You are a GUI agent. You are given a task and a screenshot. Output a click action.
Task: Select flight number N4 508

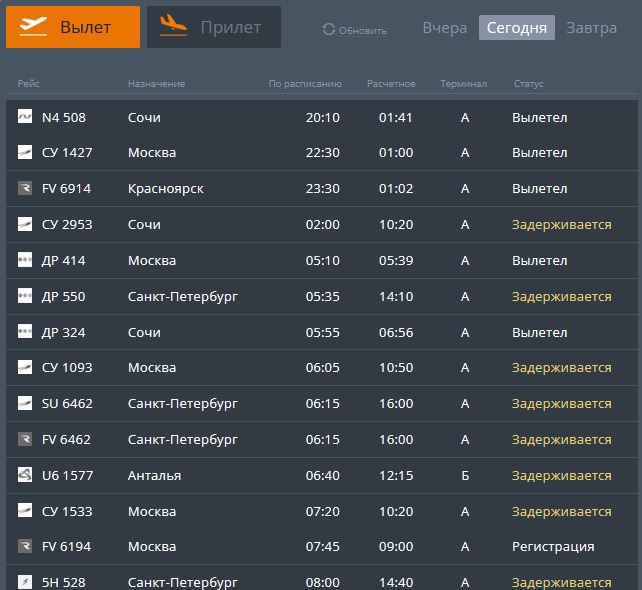(64, 118)
